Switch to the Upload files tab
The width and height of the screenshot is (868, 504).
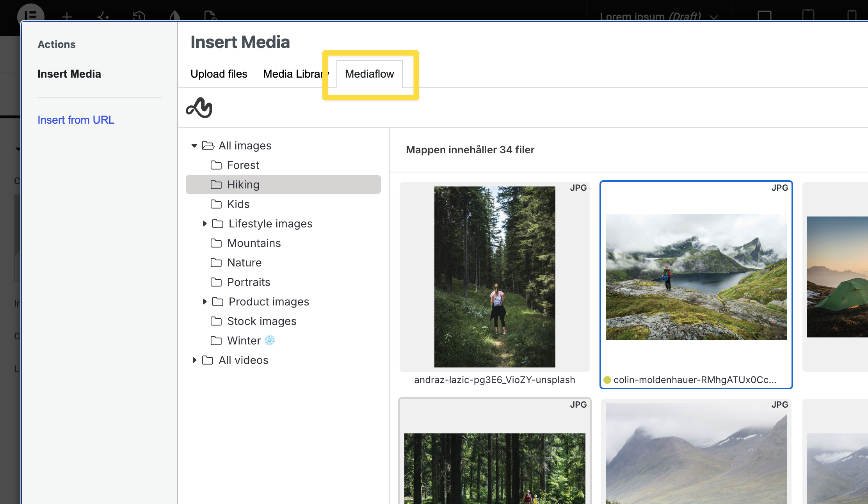(x=219, y=74)
